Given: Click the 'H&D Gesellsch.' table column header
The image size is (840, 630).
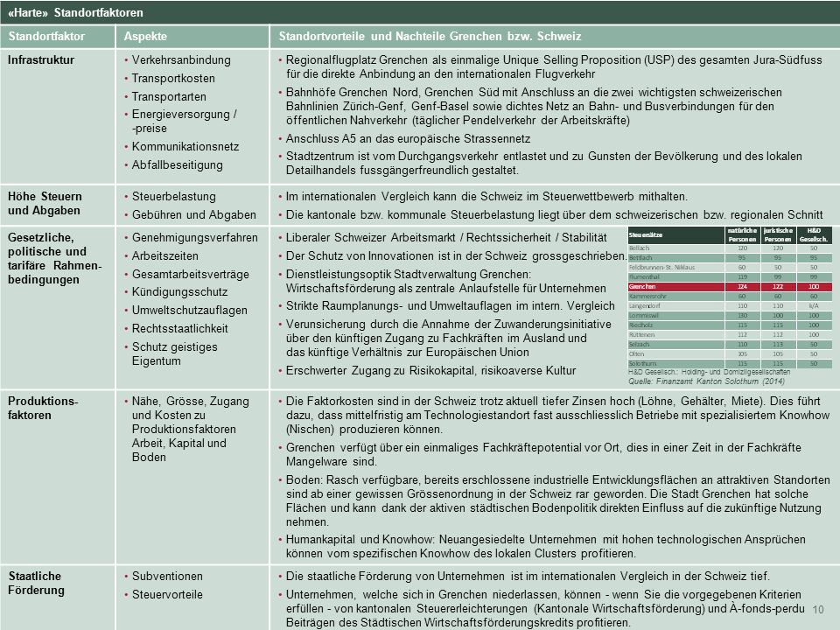Looking at the screenshot, I should (814, 235).
